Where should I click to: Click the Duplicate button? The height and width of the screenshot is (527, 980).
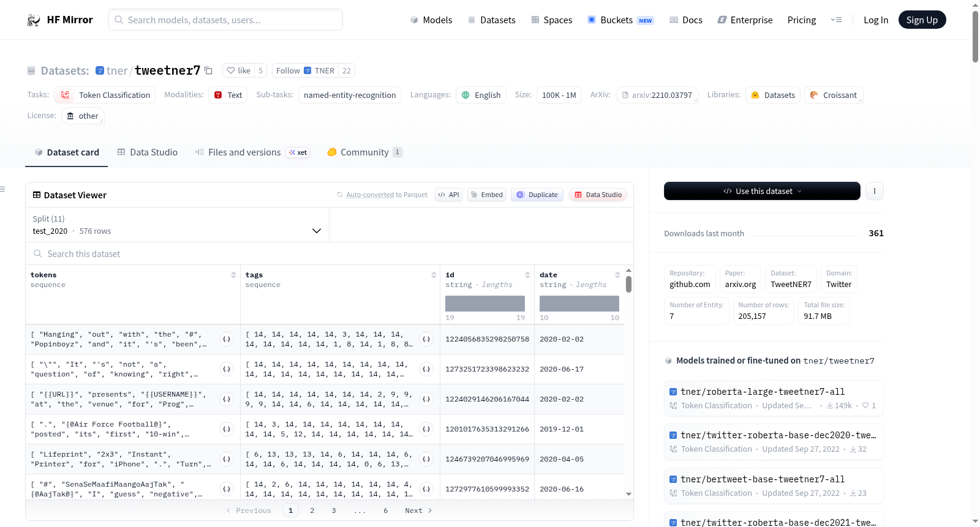pos(537,195)
